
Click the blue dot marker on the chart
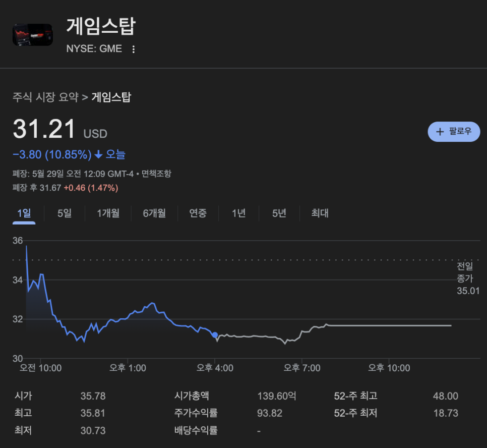click(215, 335)
